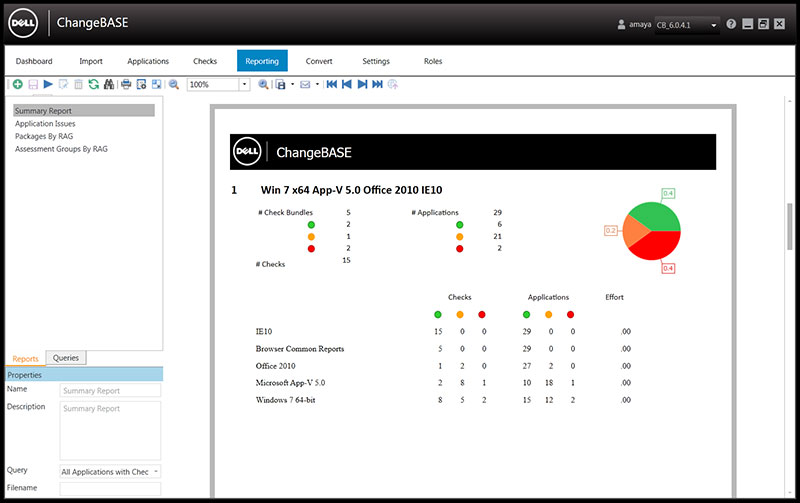Click the Name field with Summary Report
800x503 pixels.
pos(110,391)
